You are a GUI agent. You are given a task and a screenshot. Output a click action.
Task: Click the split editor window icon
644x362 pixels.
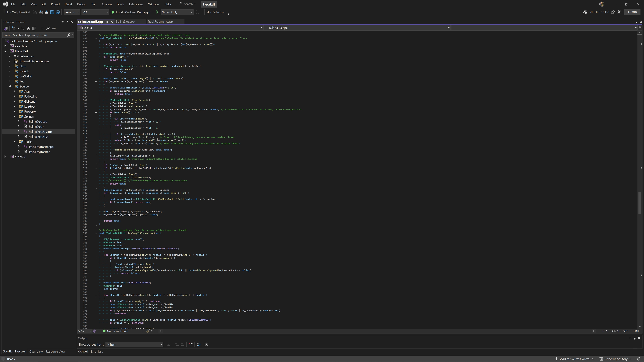click(x=640, y=28)
